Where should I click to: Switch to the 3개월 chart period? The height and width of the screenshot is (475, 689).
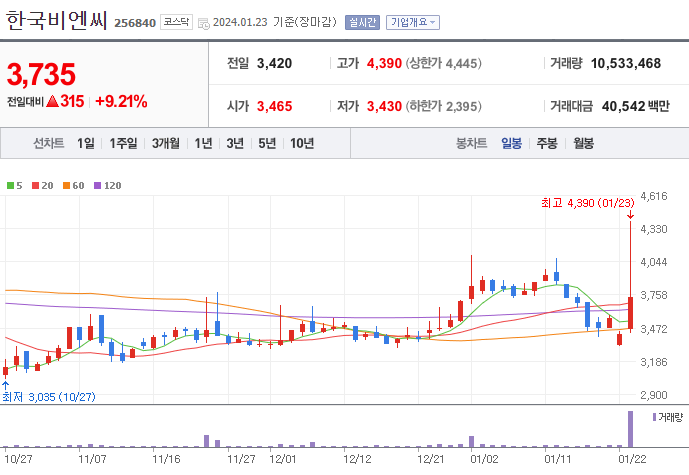click(166, 143)
